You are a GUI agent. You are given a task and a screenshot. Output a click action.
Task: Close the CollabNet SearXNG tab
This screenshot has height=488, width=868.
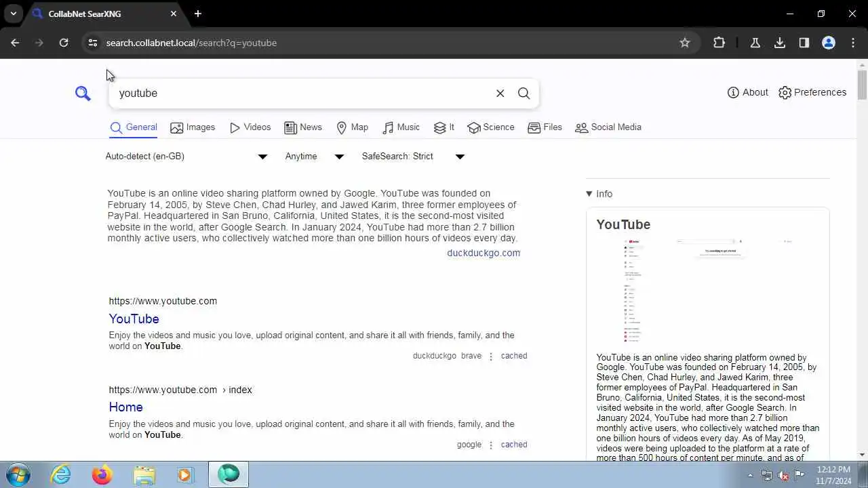pos(174,14)
